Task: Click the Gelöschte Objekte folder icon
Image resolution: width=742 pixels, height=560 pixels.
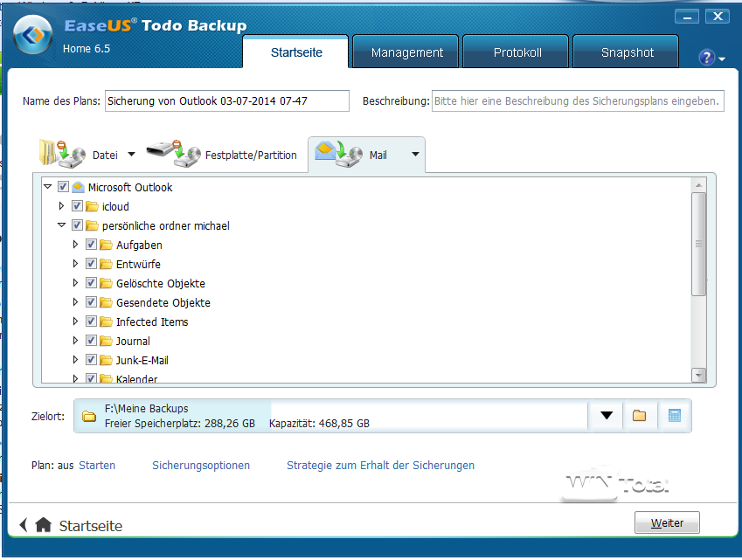Action: [x=106, y=283]
